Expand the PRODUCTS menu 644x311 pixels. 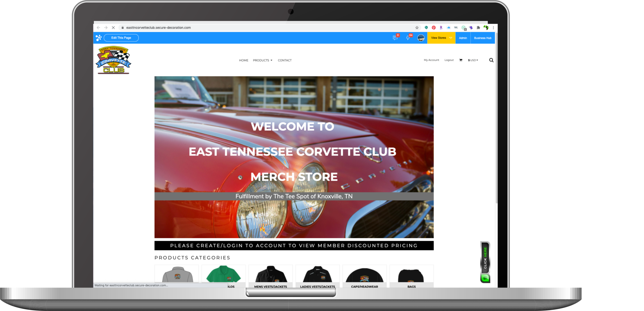tap(263, 60)
